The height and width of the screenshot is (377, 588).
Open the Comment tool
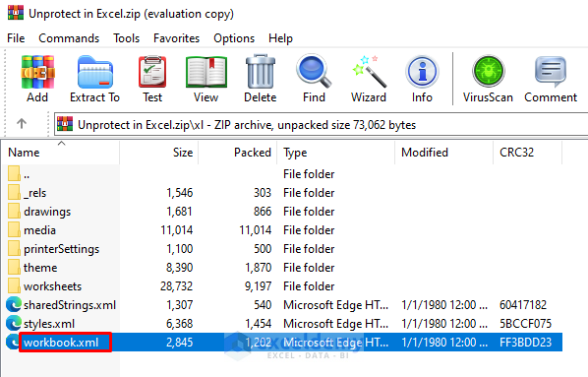551,72
